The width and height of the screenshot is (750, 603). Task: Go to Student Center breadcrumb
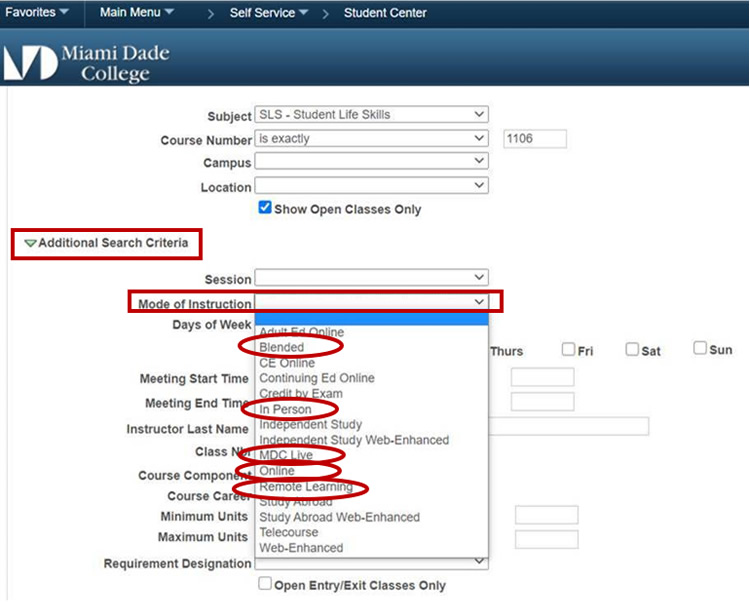(x=385, y=13)
